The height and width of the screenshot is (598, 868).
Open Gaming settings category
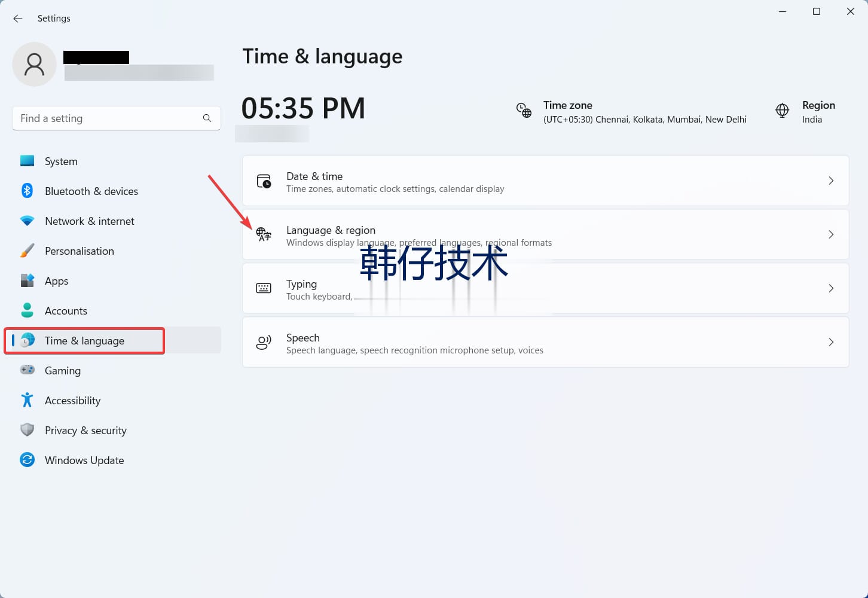pos(117,370)
